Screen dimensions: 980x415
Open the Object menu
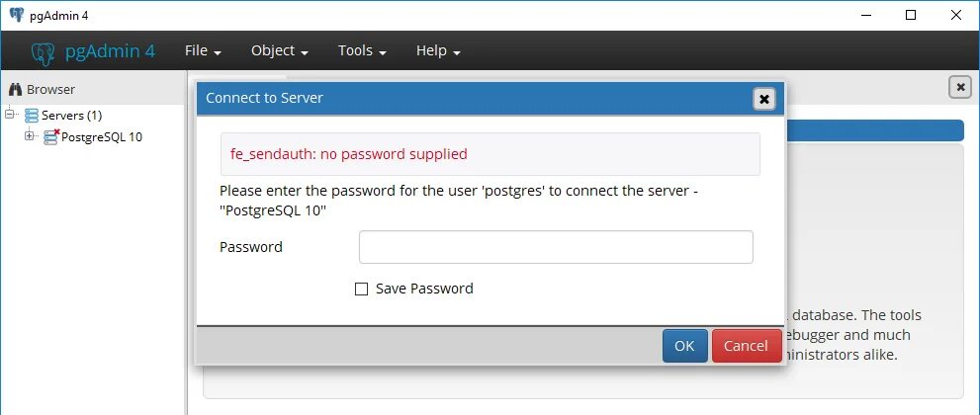click(279, 51)
